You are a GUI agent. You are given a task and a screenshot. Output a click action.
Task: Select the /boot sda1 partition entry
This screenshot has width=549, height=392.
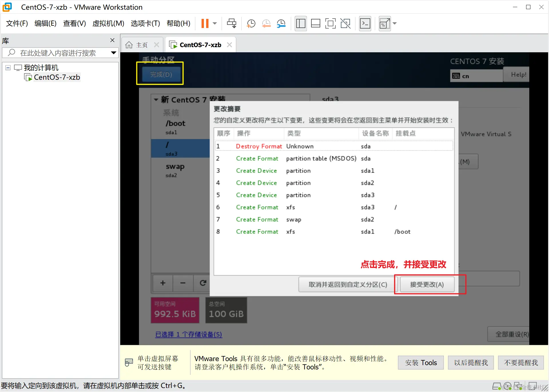[x=181, y=127]
